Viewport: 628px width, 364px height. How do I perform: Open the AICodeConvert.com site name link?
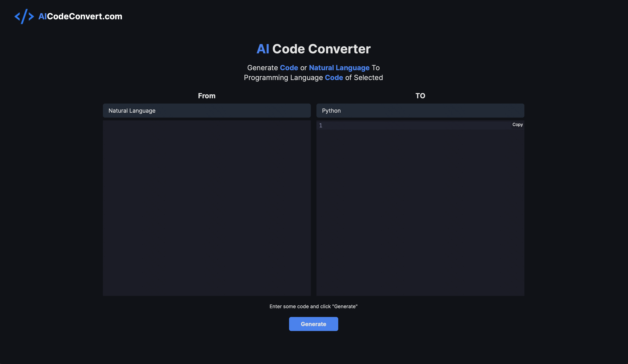80,16
